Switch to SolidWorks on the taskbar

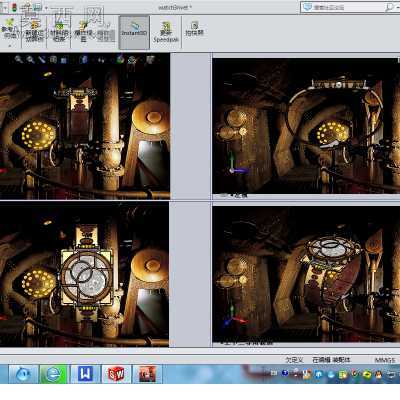click(x=116, y=374)
